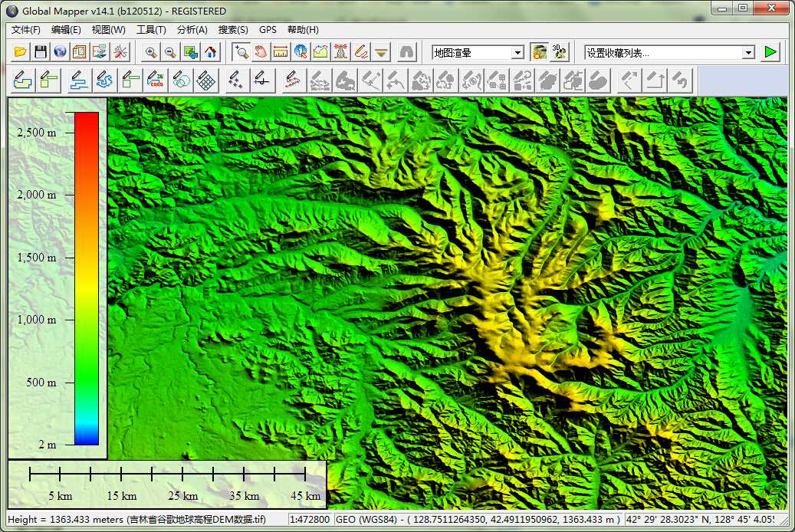
Task: Select create rectangle line tool
Action: point(131,80)
